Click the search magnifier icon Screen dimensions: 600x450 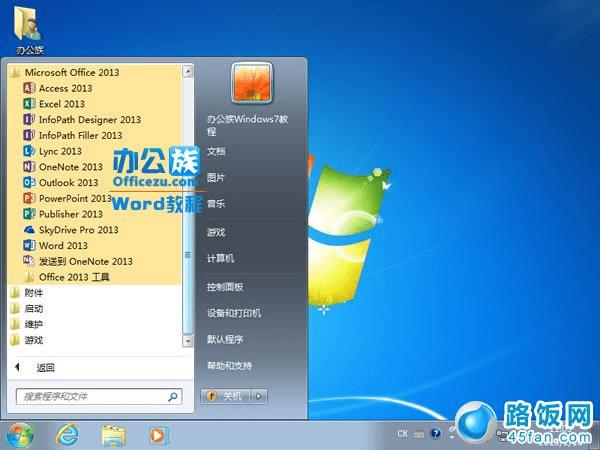(x=173, y=396)
